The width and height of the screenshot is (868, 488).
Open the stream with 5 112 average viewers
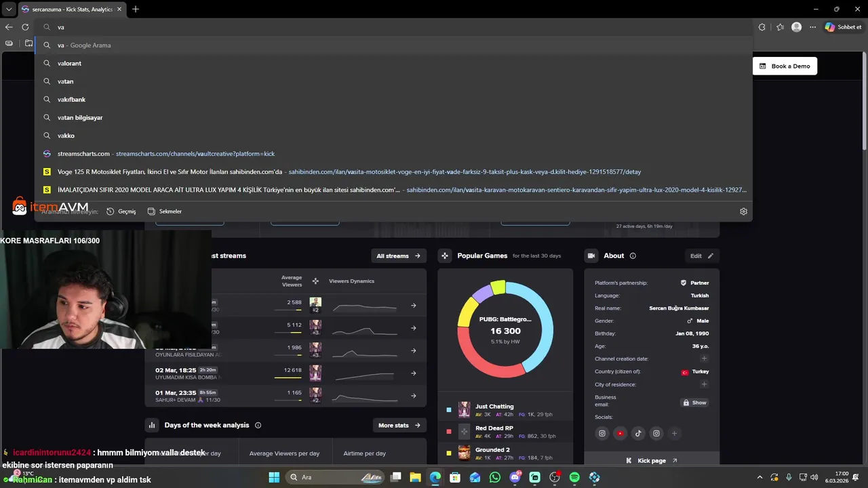pos(413,328)
